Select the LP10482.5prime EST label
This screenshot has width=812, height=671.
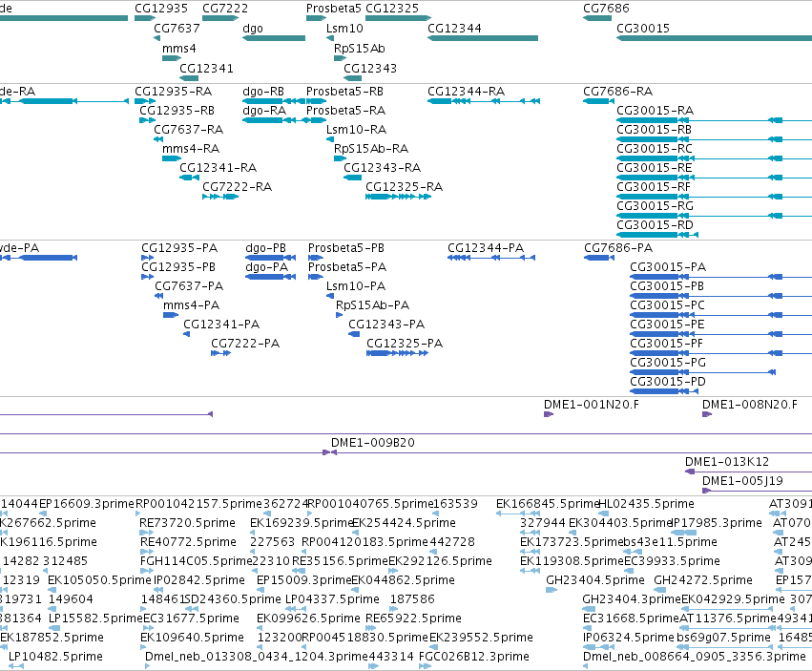[55, 658]
